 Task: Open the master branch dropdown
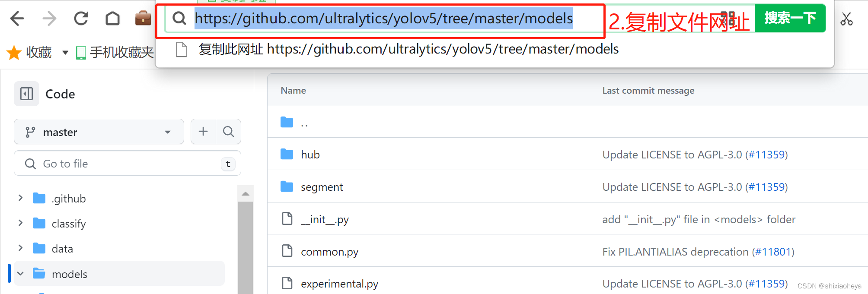99,132
